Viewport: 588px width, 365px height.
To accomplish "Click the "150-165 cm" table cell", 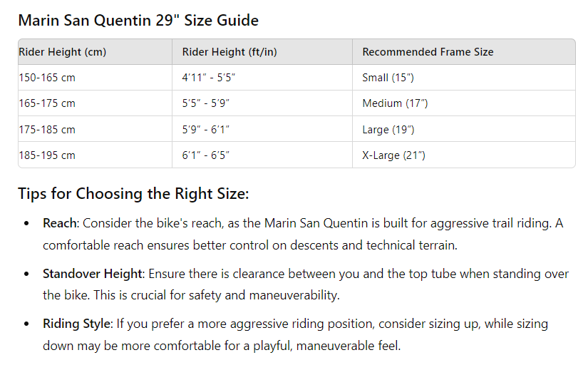I will pos(47,78).
